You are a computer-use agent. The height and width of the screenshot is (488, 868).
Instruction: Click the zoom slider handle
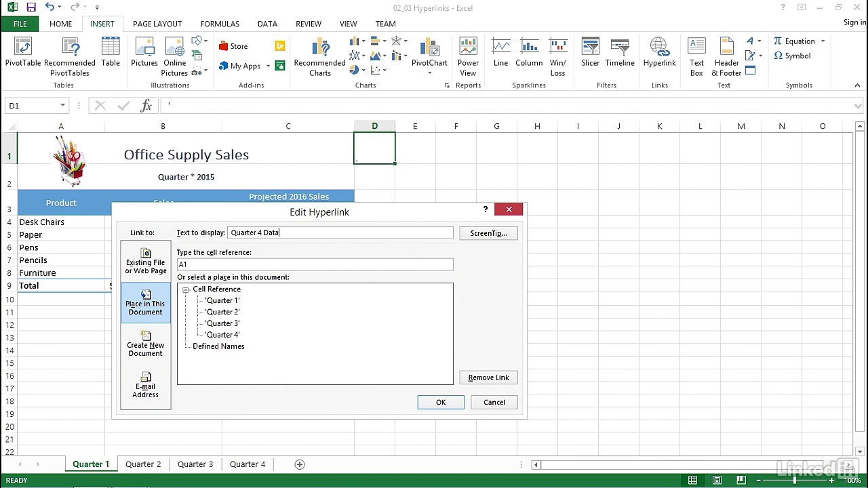pyautogui.click(x=795, y=481)
